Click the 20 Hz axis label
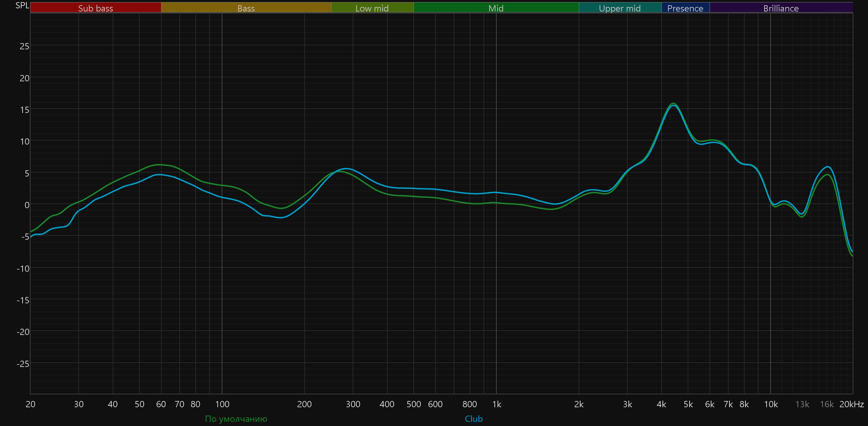 click(31, 404)
